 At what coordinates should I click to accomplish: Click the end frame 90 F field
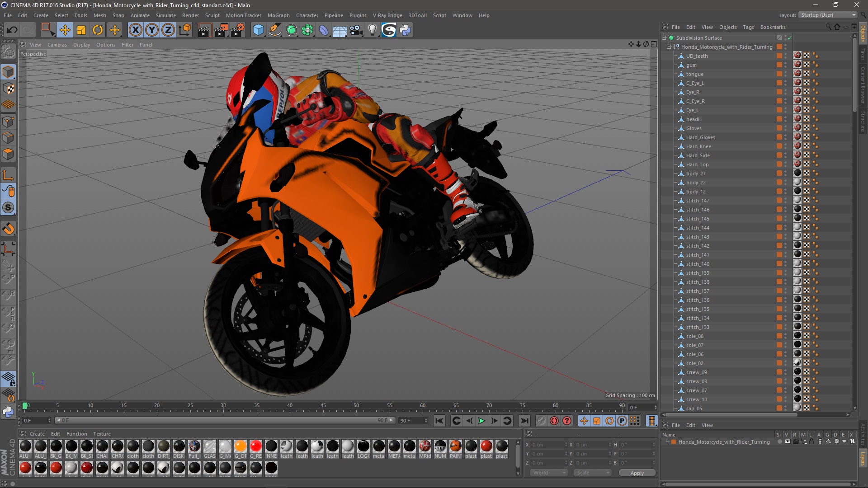coord(413,421)
